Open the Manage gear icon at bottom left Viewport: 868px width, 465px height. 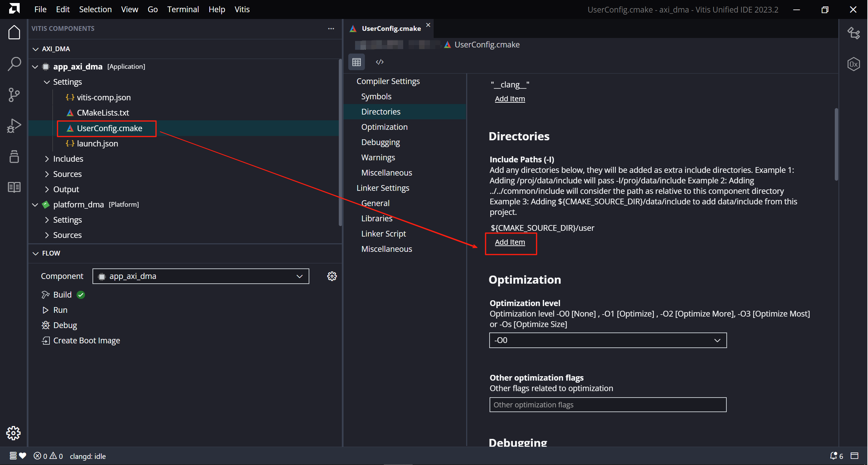coord(14,433)
